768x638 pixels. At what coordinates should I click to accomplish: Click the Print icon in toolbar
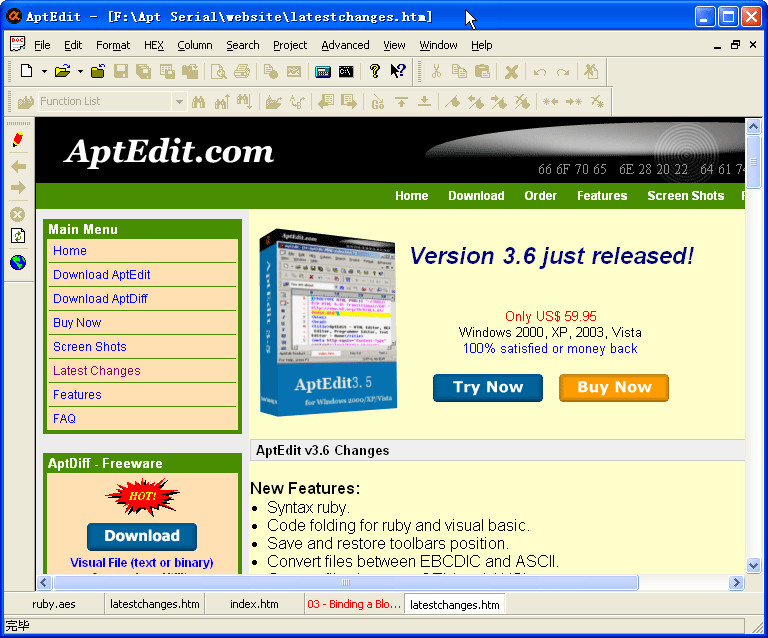point(242,71)
